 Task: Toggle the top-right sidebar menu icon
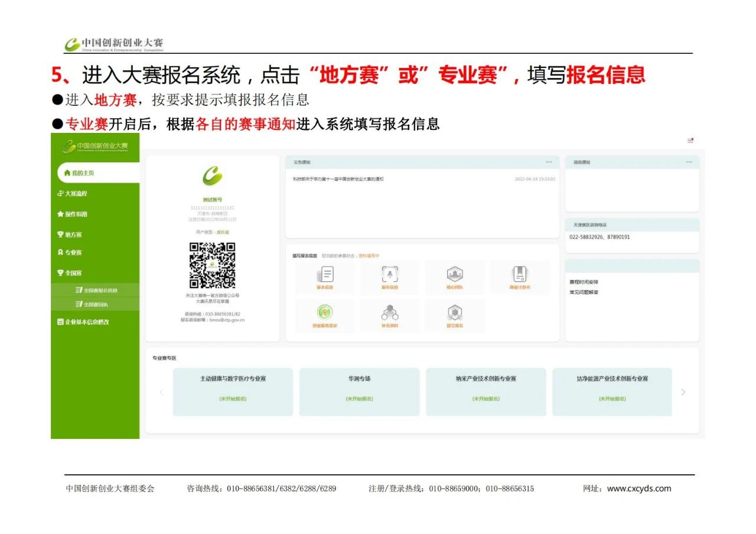(690, 141)
